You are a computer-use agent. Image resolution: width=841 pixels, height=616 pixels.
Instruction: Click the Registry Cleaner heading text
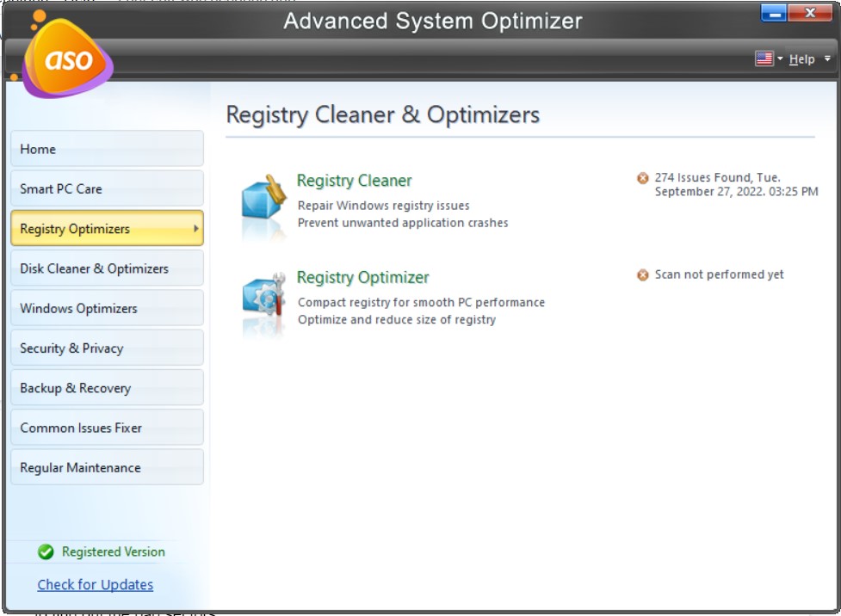click(x=354, y=181)
